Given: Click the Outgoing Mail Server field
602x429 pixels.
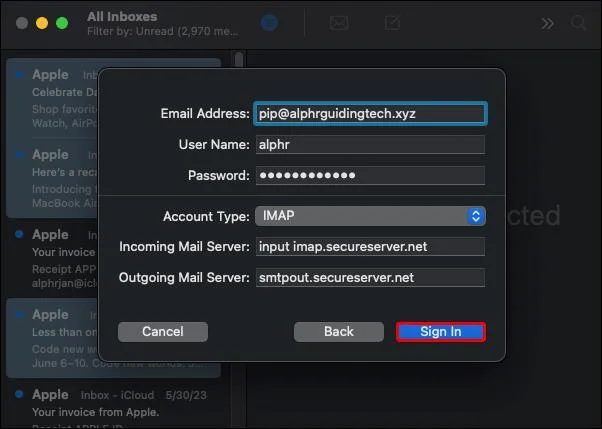Looking at the screenshot, I should pyautogui.click(x=370, y=278).
